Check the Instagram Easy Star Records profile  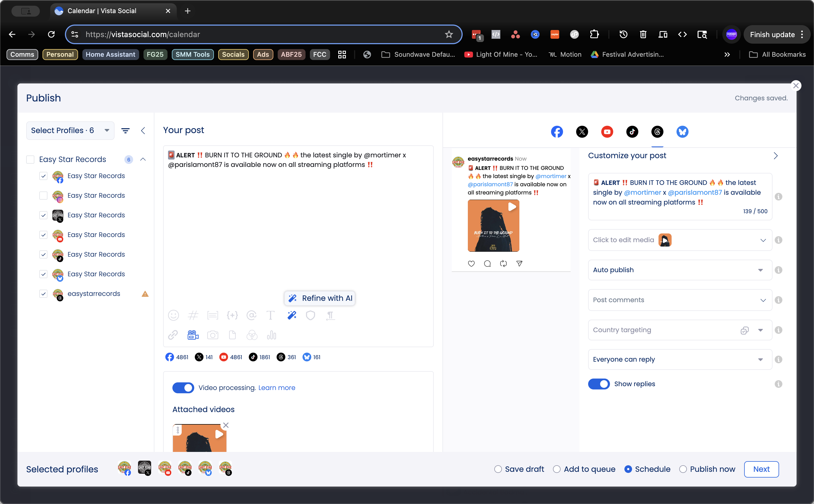point(43,196)
